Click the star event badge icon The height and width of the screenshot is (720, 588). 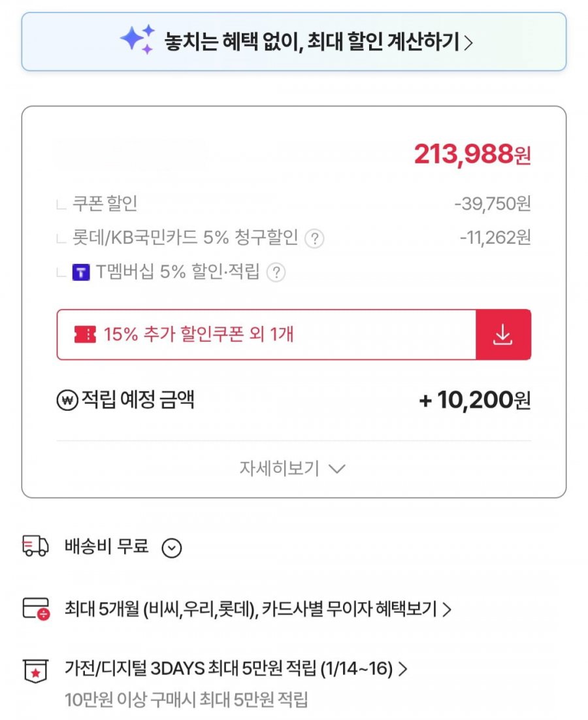35,670
